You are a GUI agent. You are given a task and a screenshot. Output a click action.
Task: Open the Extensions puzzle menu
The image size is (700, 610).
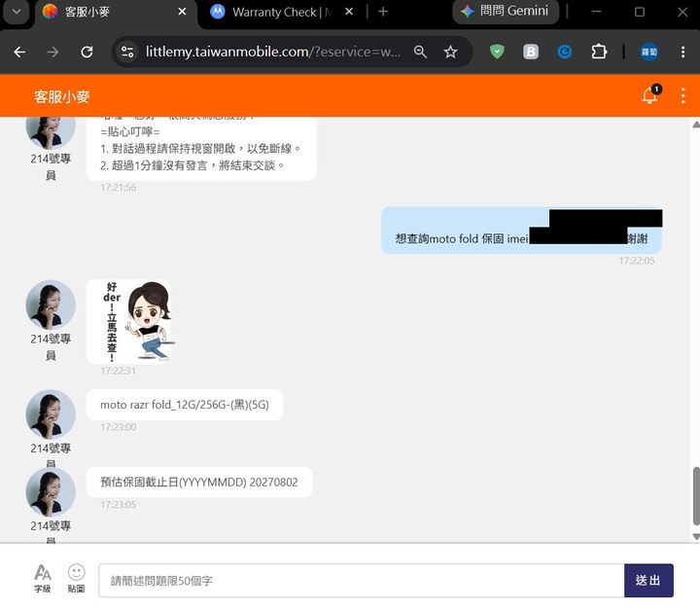click(599, 53)
